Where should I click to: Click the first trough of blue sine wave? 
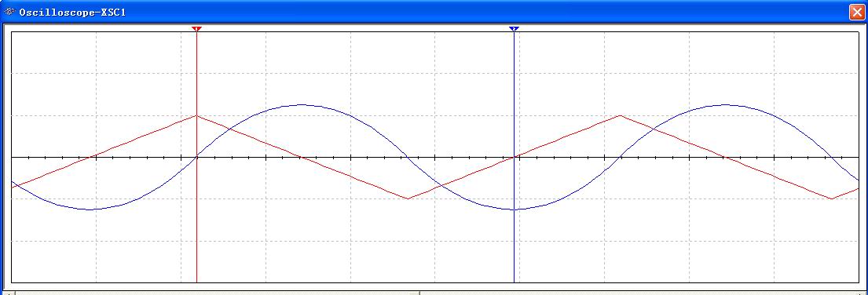point(89,209)
